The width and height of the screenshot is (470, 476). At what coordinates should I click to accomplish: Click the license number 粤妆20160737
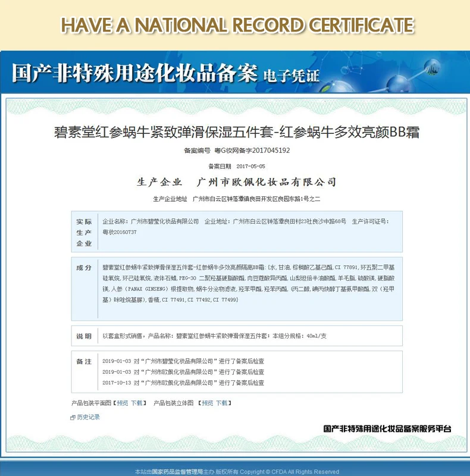tap(120, 232)
